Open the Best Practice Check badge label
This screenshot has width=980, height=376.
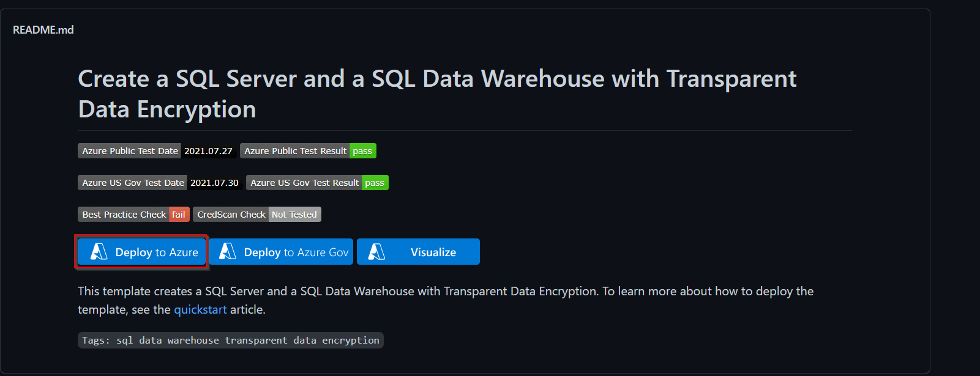pyautogui.click(x=124, y=215)
